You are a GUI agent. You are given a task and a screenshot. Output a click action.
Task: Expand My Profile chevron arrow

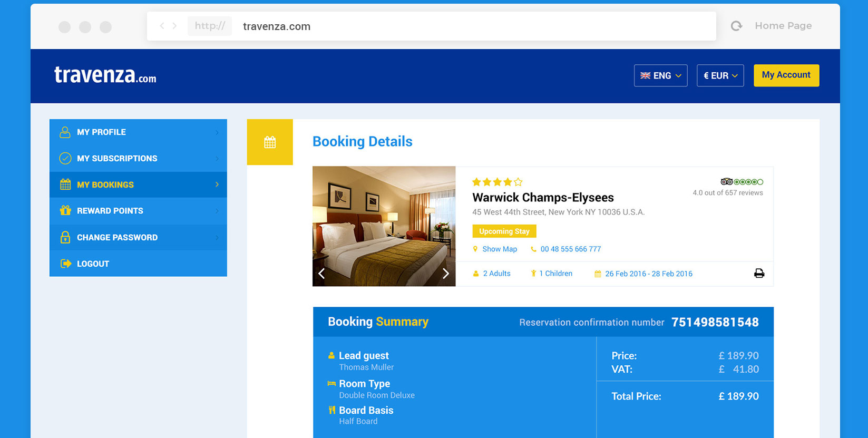(x=217, y=132)
